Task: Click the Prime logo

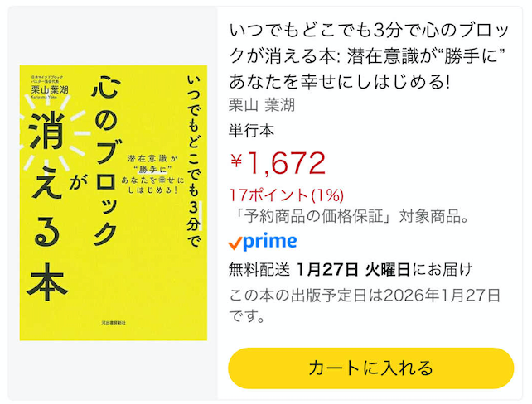Action: (264, 242)
